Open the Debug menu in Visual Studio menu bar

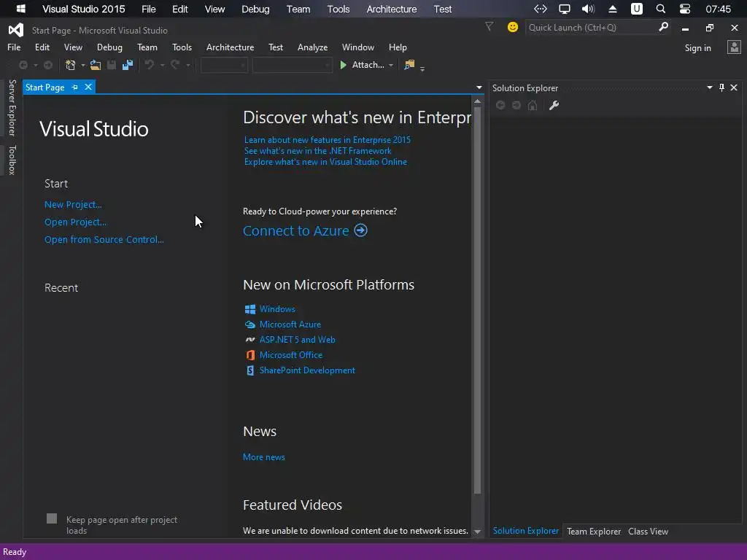coord(109,47)
